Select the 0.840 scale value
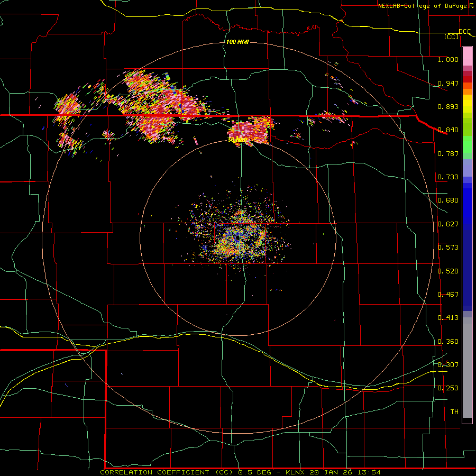 448,130
